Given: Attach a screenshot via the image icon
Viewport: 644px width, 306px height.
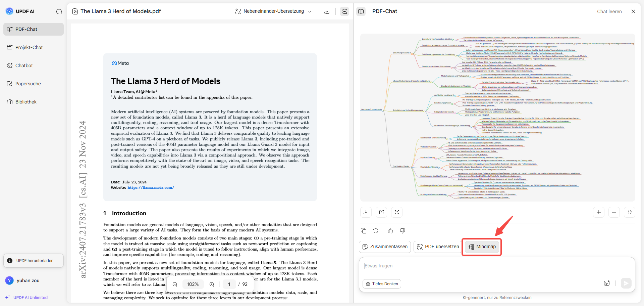Looking at the screenshot, I should click(607, 283).
